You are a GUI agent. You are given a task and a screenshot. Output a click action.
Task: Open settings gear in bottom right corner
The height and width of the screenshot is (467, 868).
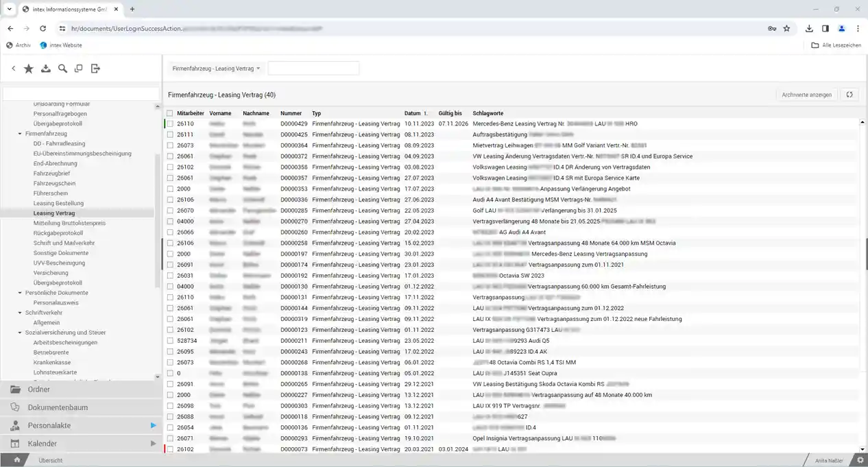[x=860, y=460]
